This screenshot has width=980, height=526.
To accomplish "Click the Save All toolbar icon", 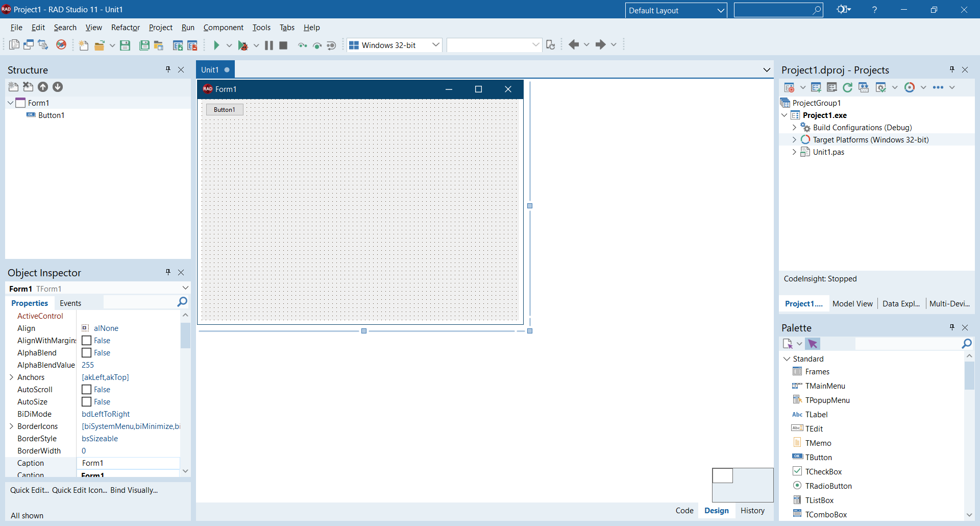I will [x=144, y=45].
